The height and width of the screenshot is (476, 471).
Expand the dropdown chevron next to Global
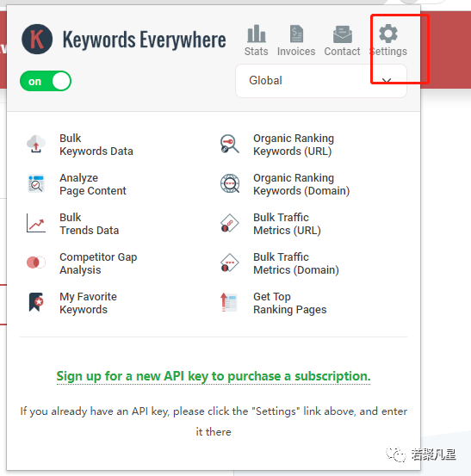387,81
